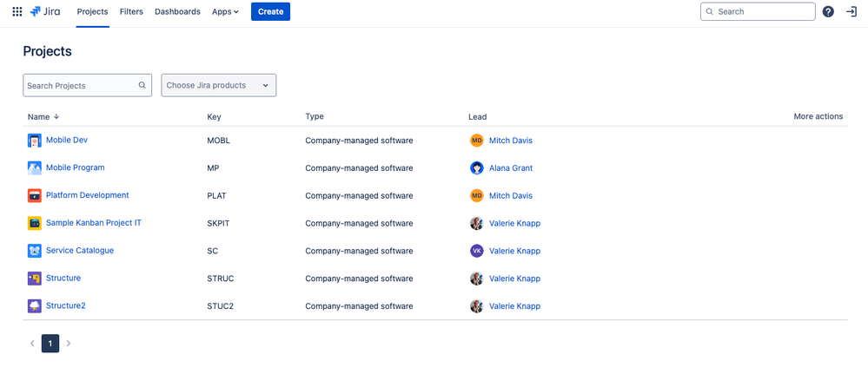Viewport: 868px width, 374px height.
Task: Click the Structure project avatar icon
Action: point(35,279)
